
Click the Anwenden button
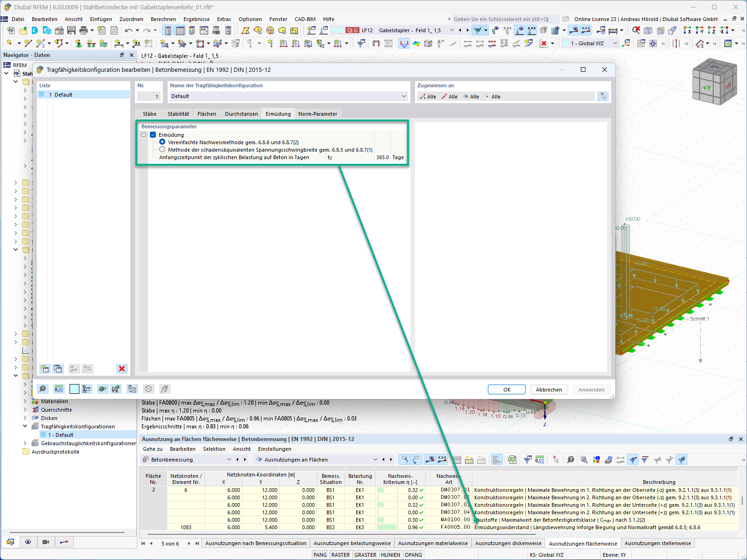pos(592,390)
